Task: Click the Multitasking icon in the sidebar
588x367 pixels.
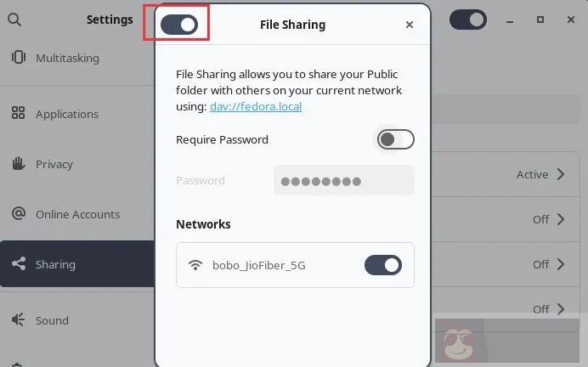Action: 19,58
